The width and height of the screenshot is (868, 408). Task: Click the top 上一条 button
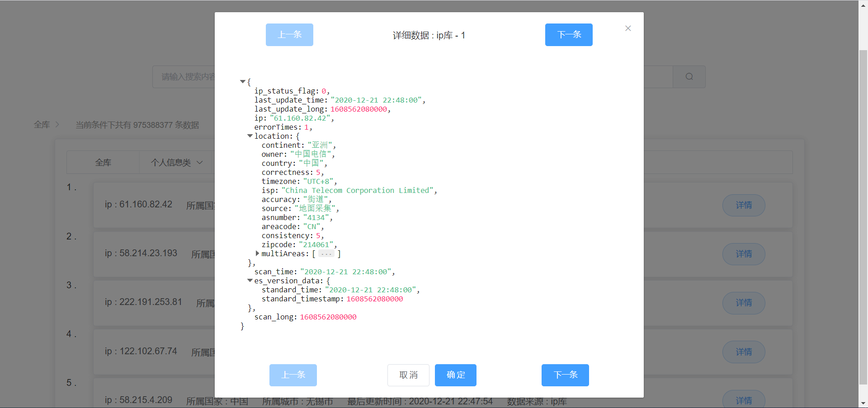(x=289, y=35)
